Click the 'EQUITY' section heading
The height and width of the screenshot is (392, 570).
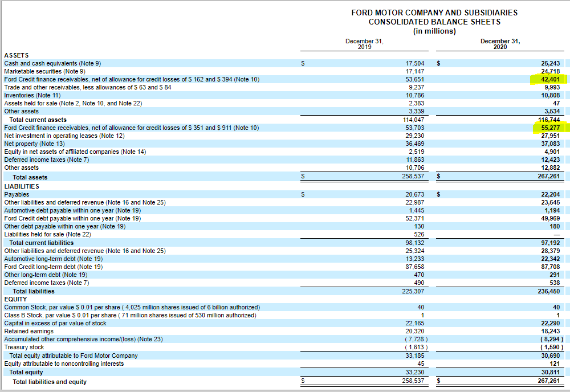point(15,299)
